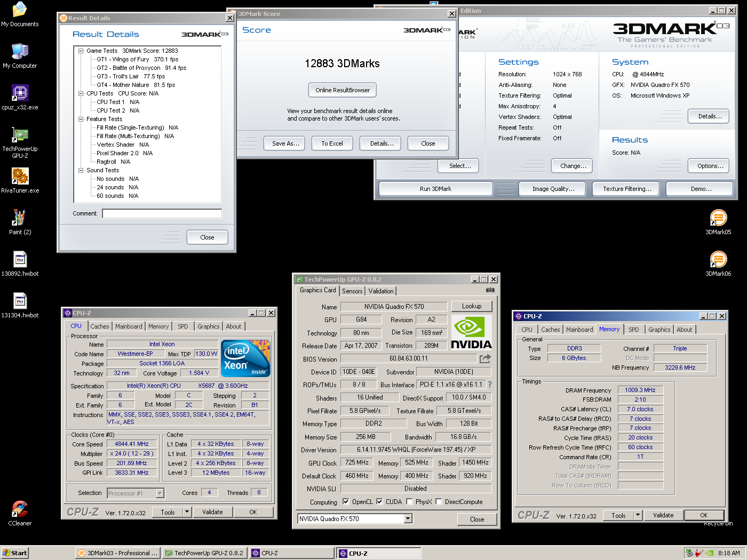The width and height of the screenshot is (747, 560).
Task: Toggle PhysX checkbox in GPU-Z
Action: click(x=409, y=501)
